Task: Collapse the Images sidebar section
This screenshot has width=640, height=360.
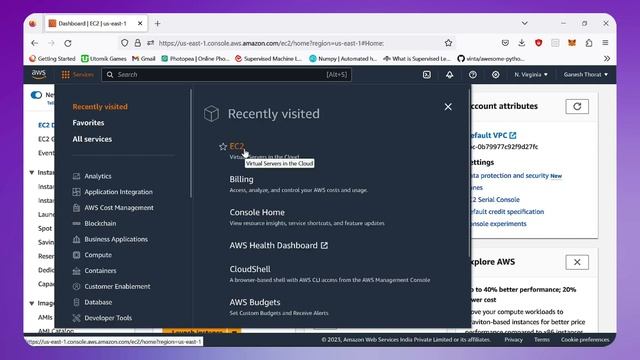Action: point(31,303)
